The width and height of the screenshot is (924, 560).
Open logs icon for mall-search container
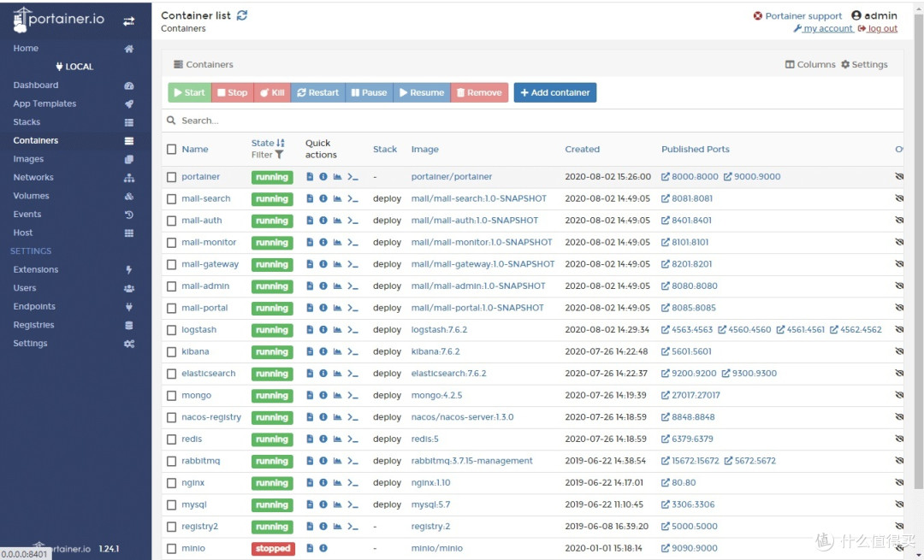click(x=310, y=198)
